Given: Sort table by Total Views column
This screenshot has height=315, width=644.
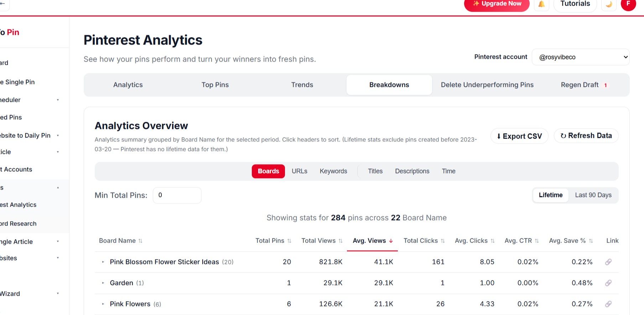Looking at the screenshot, I should [x=322, y=241].
